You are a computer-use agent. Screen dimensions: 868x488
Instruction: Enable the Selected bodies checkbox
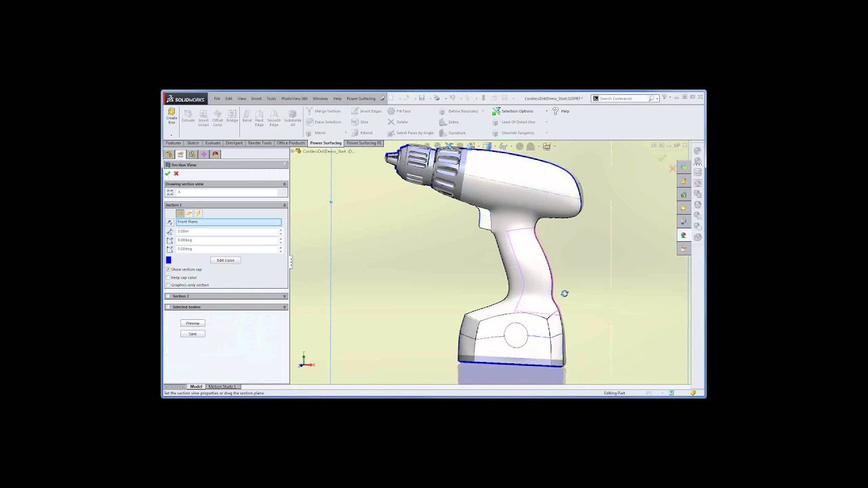168,307
